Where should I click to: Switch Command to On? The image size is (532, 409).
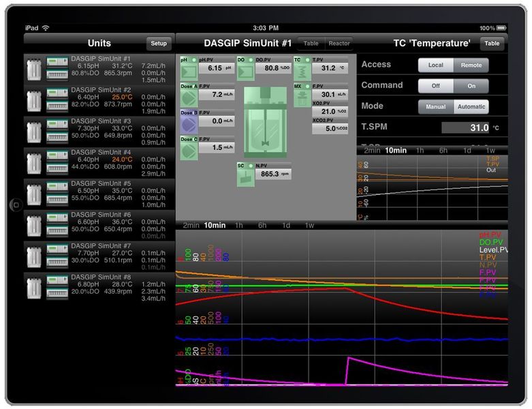(471, 86)
